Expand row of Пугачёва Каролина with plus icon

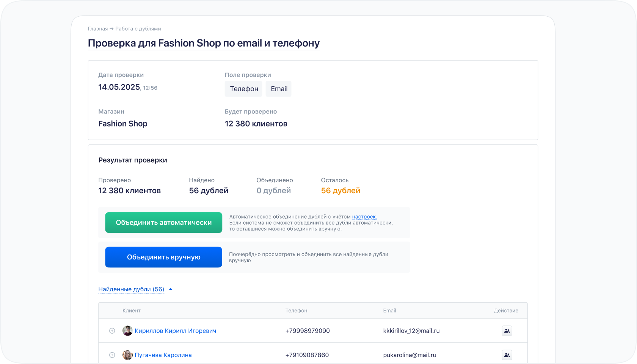(x=112, y=355)
